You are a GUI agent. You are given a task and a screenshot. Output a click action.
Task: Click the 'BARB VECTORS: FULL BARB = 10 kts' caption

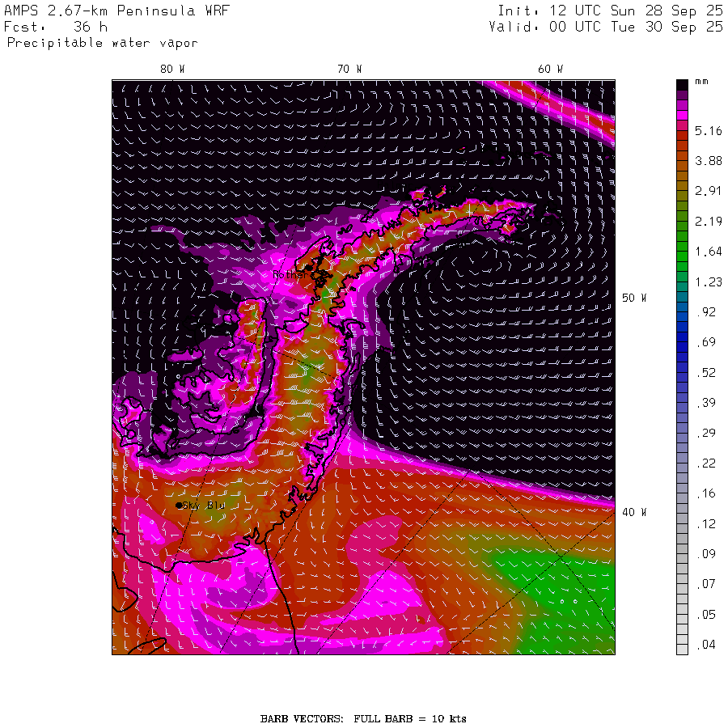click(363, 718)
